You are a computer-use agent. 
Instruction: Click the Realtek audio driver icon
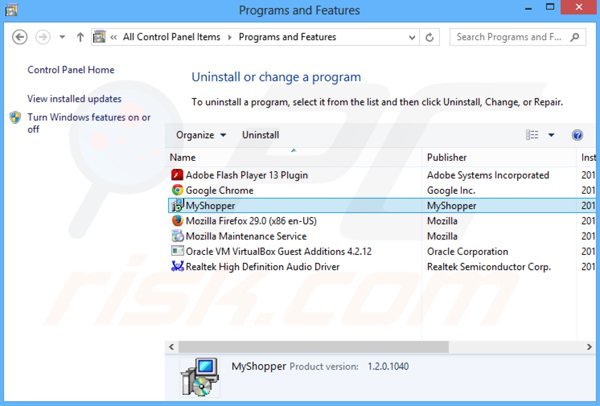click(x=177, y=266)
